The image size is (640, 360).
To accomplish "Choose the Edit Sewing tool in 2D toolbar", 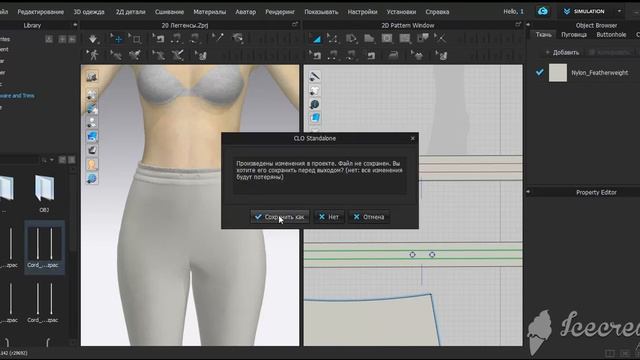I will point(315,55).
